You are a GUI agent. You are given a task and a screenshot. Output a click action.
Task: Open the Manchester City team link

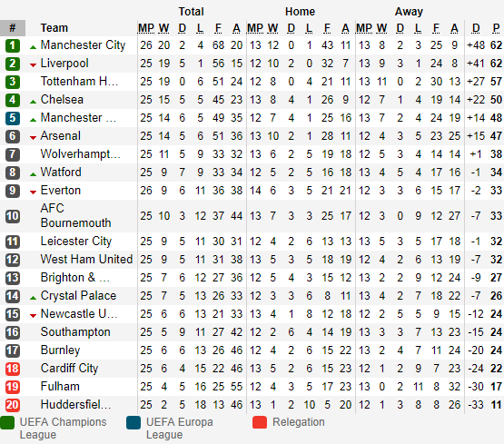83,45
